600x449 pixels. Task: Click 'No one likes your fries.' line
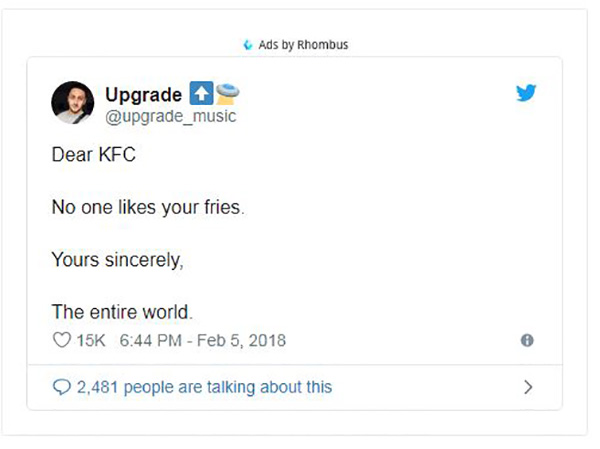(148, 207)
